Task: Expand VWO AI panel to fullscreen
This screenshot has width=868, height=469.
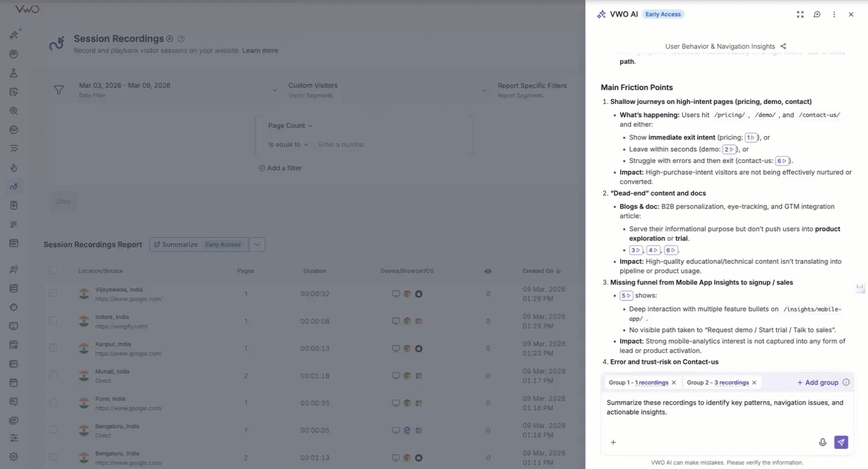Action: 800,14
